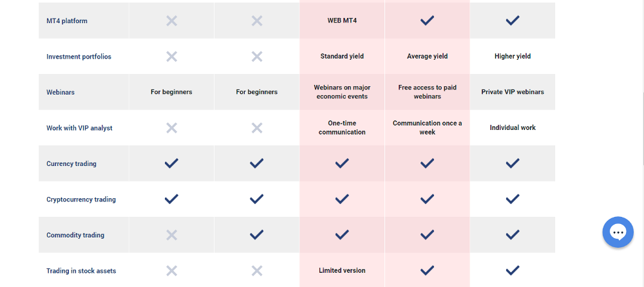Select the Private VIP webinars cell
This screenshot has width=644, height=287.
pyautogui.click(x=513, y=92)
